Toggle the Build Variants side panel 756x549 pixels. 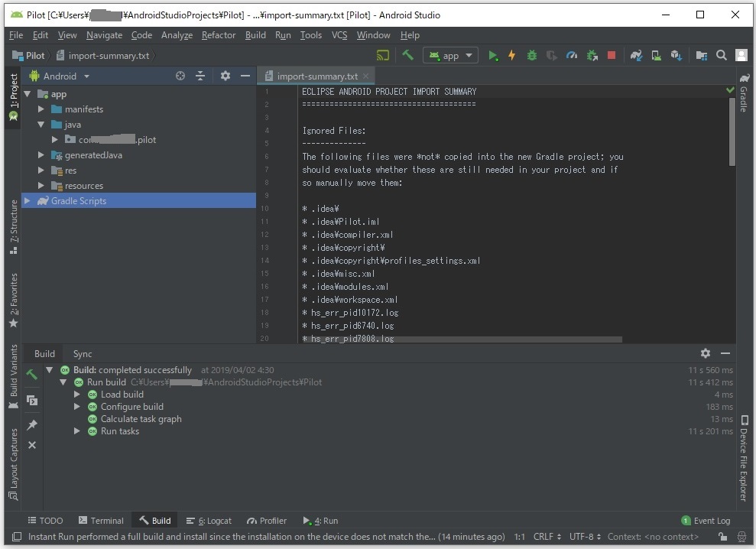coord(13,376)
